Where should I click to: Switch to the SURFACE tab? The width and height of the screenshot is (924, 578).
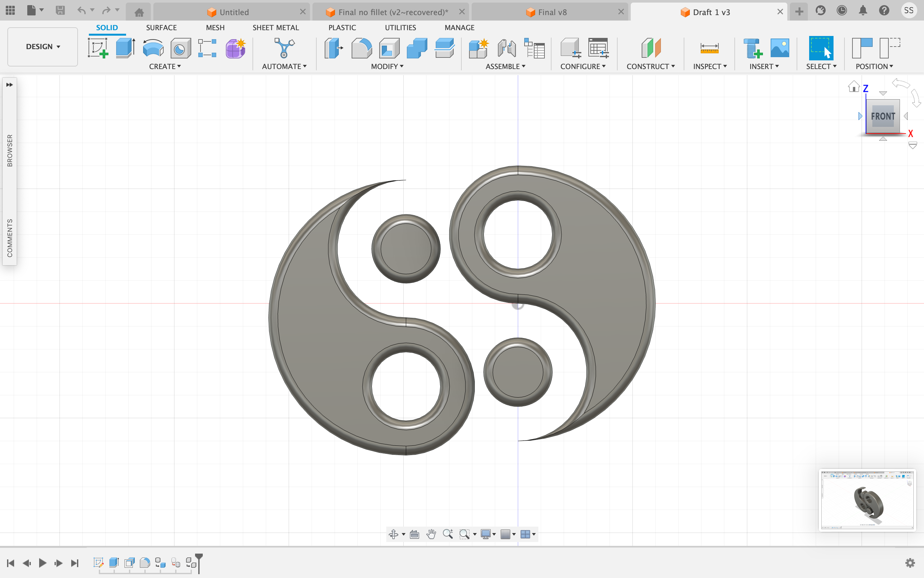(161, 28)
